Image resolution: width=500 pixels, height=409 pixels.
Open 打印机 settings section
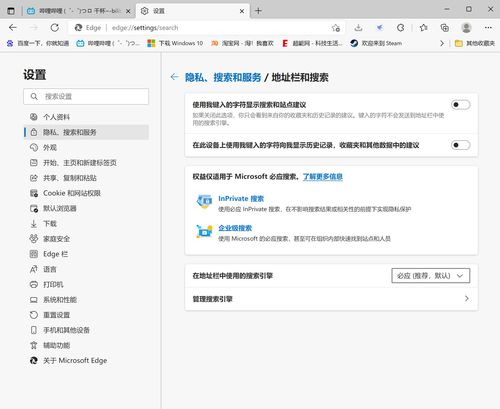86,284
